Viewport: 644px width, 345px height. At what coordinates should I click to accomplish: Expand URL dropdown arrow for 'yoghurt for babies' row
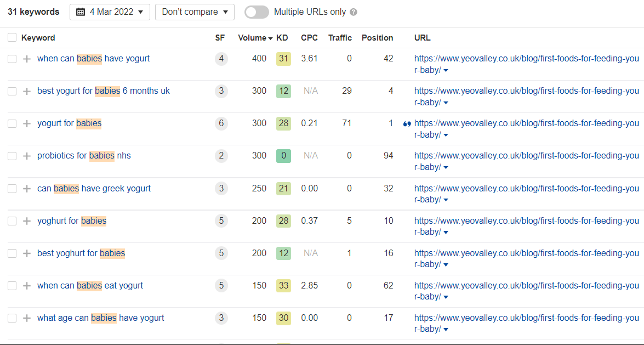tap(446, 233)
